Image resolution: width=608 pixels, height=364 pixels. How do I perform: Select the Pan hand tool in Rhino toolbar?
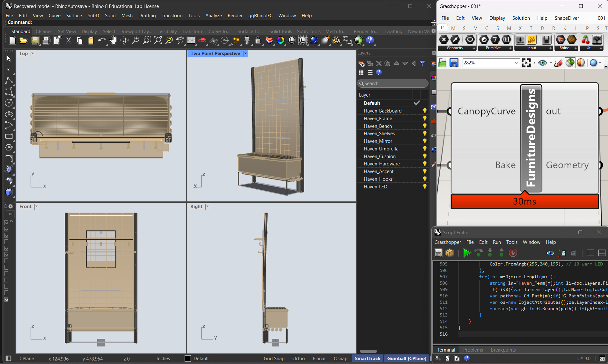[113, 40]
